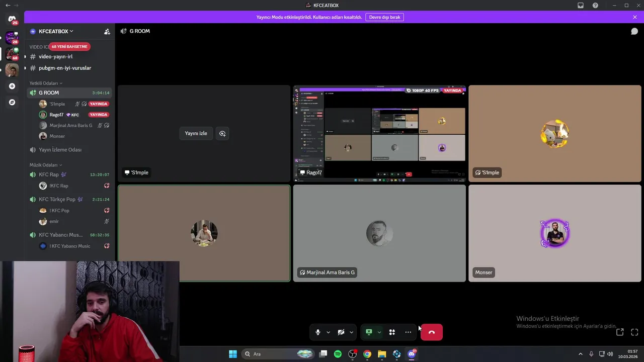
Task: Click the YAYINDA badge next to 'S1mple
Action: 99,104
